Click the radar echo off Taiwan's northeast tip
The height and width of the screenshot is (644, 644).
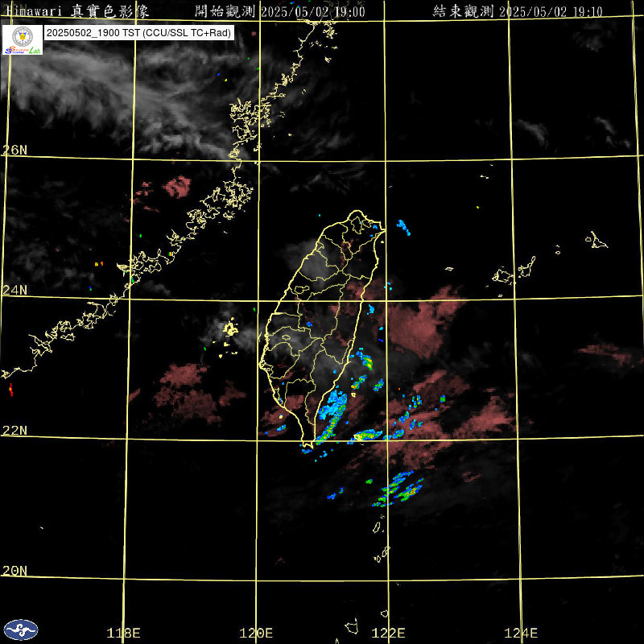click(402, 228)
